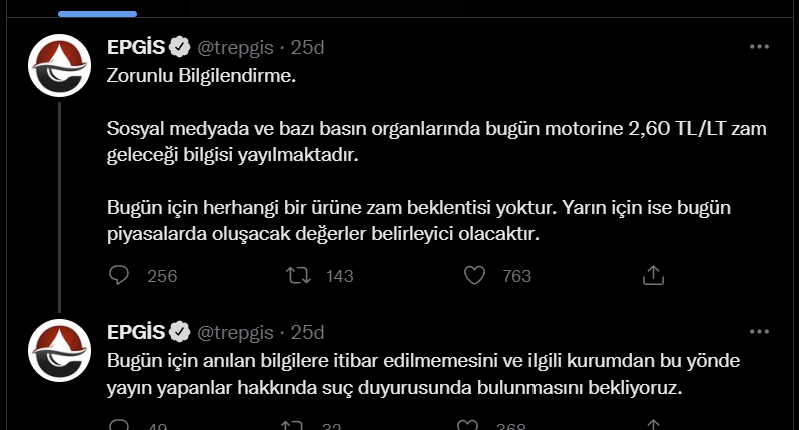Open more options on first tweet
The width and height of the screenshot is (799, 430).
click(759, 47)
